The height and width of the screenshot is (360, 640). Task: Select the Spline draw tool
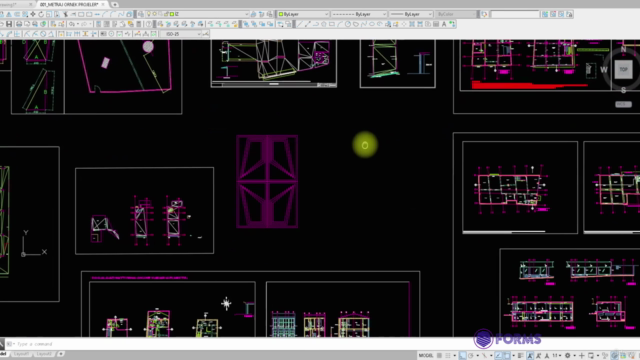(x=364, y=24)
